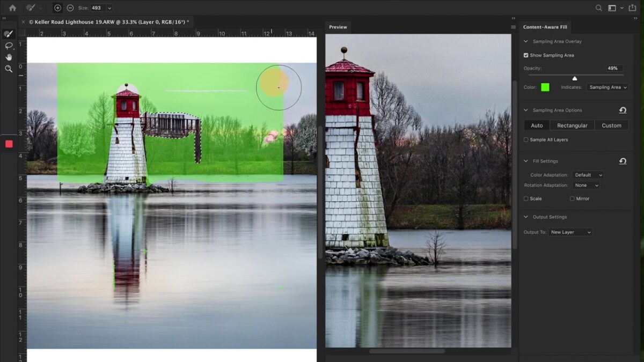Enable the Mirror checkbox
Screen dimensions: 644x362
coord(572,198)
